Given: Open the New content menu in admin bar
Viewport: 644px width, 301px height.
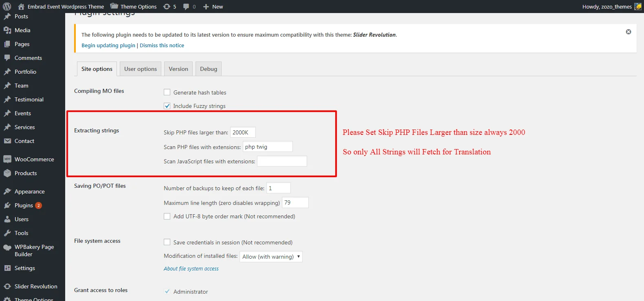Looking at the screenshot, I should (213, 7).
